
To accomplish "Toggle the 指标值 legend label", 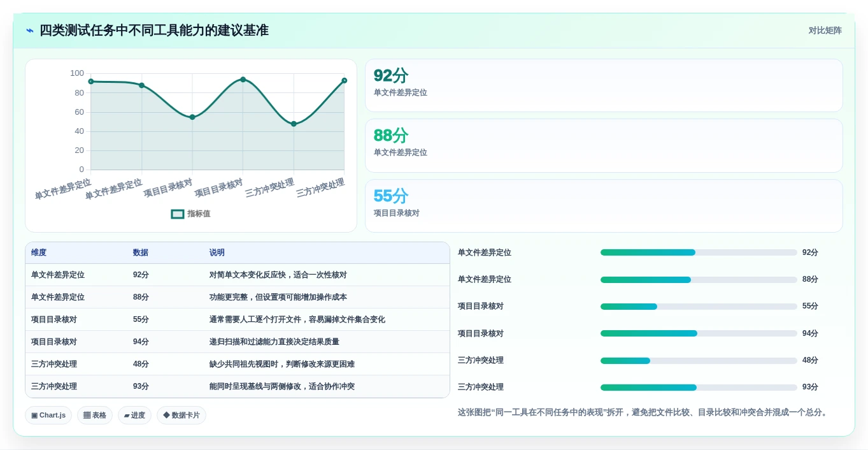I will 199,214.
